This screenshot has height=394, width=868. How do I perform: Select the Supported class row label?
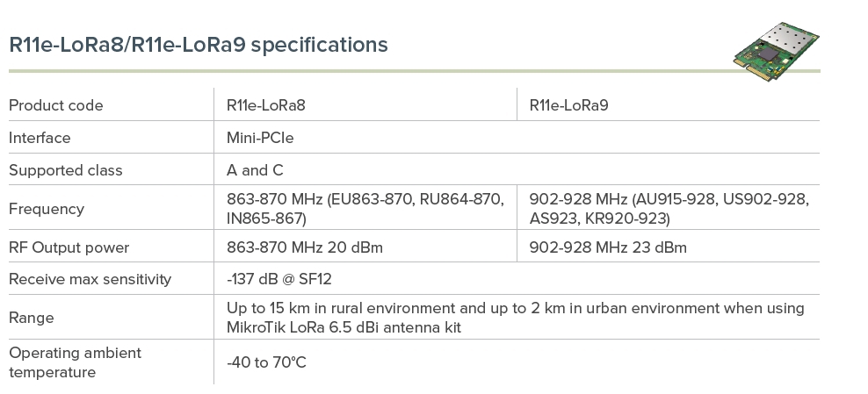[x=66, y=170]
